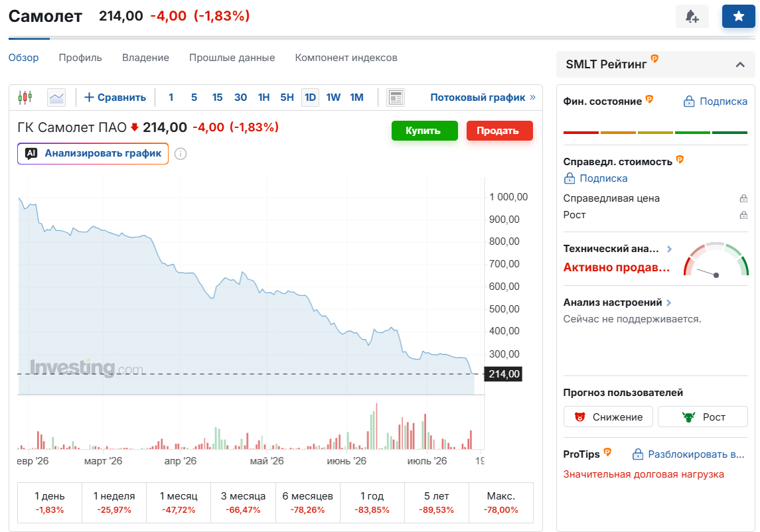The image size is (760, 532).
Task: Click the red Продать button
Action: (x=500, y=130)
